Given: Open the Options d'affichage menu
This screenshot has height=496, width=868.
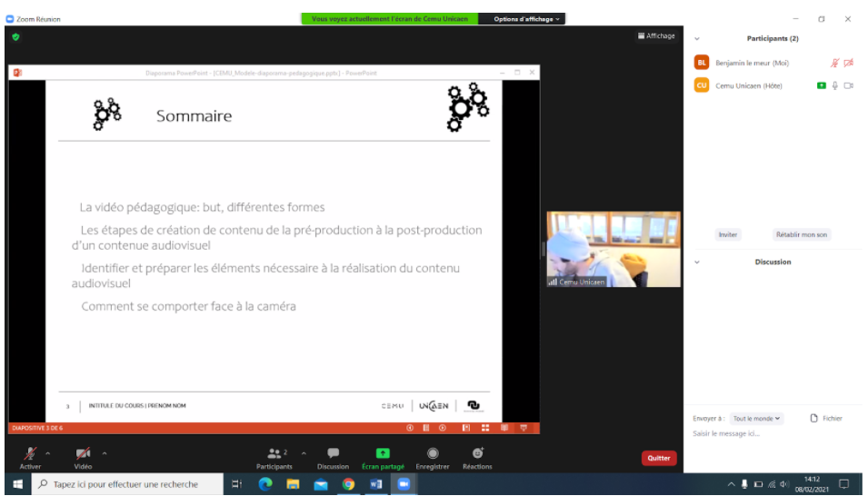Looking at the screenshot, I should point(528,18).
